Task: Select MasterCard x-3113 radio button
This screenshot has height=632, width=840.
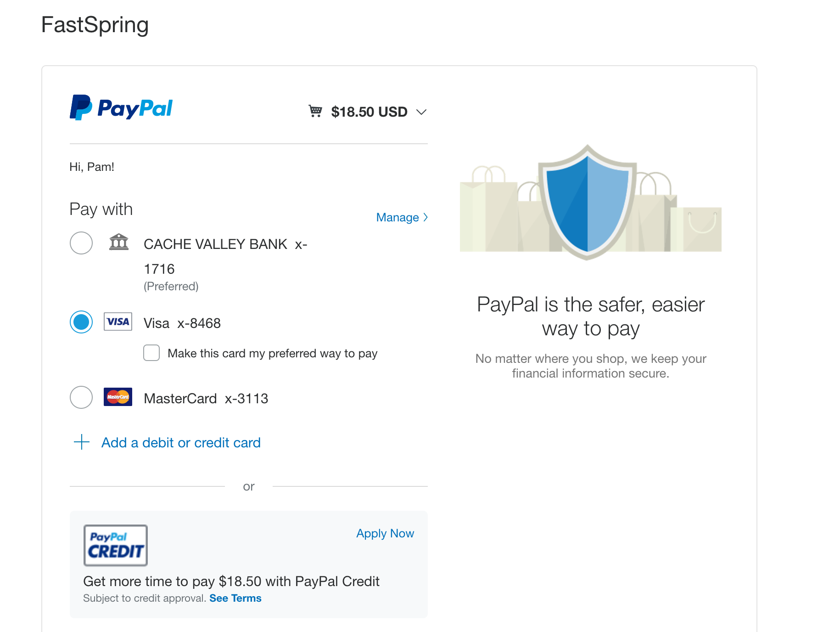Action: coord(81,397)
